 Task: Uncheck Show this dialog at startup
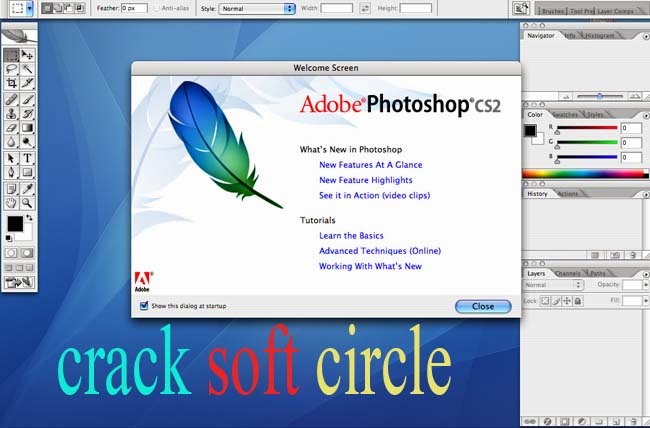pos(144,306)
